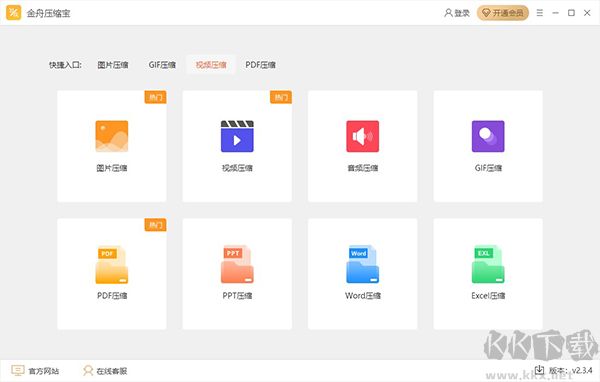Open the PDF压缩 folder icon

[112, 264]
